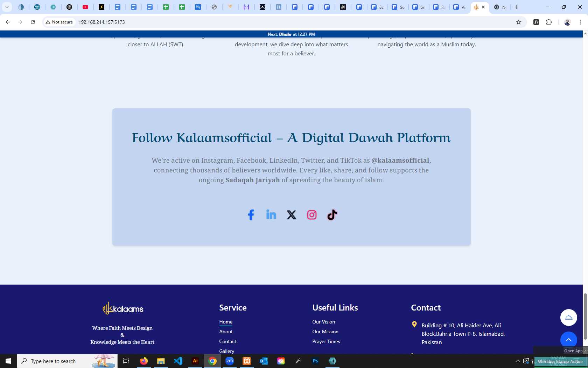Close the active Kalaams tab
Image resolution: width=588 pixels, height=368 pixels.
tap(483, 7)
